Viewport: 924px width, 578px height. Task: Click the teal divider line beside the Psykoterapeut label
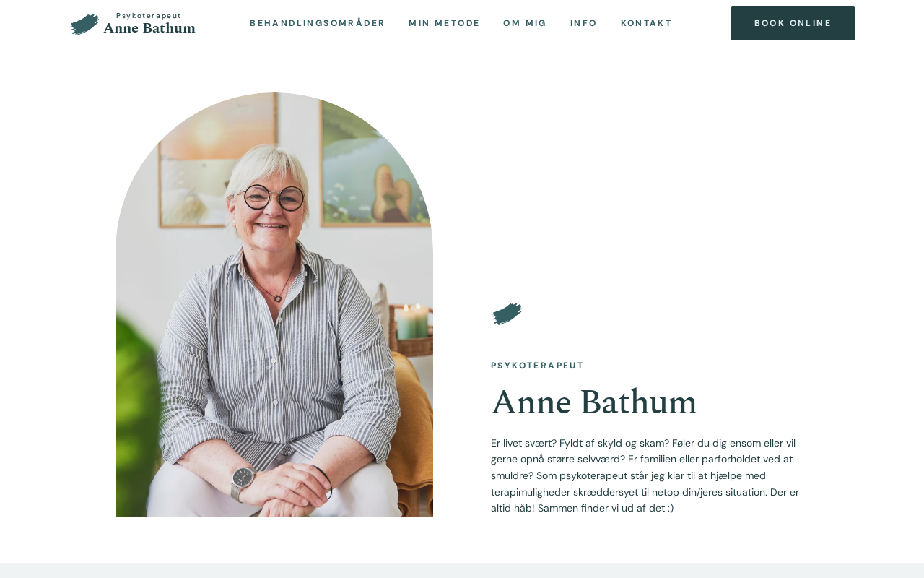click(700, 366)
